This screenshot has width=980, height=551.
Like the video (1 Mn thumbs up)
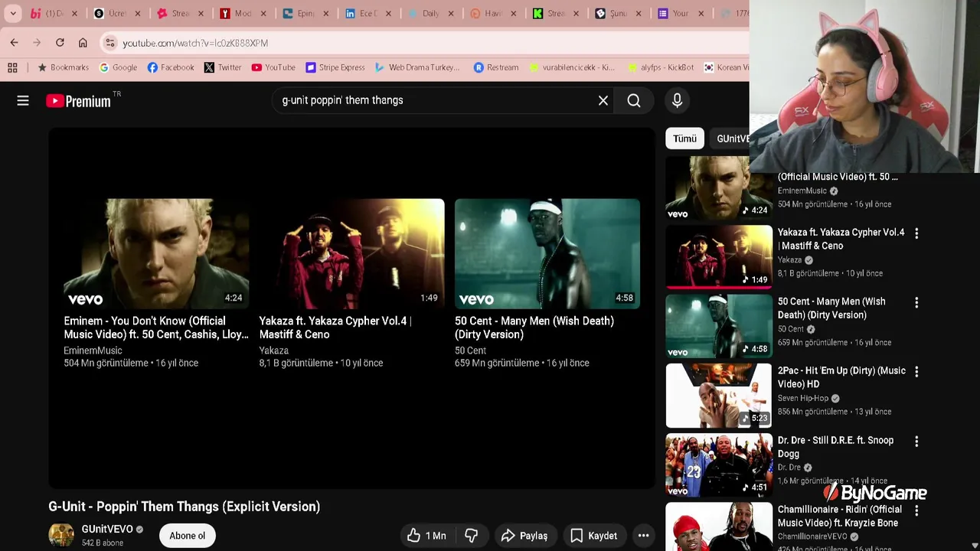[x=426, y=536]
